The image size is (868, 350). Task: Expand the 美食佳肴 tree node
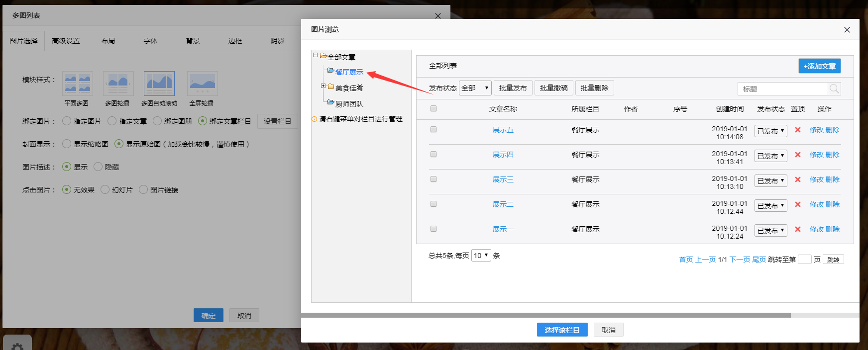323,87
